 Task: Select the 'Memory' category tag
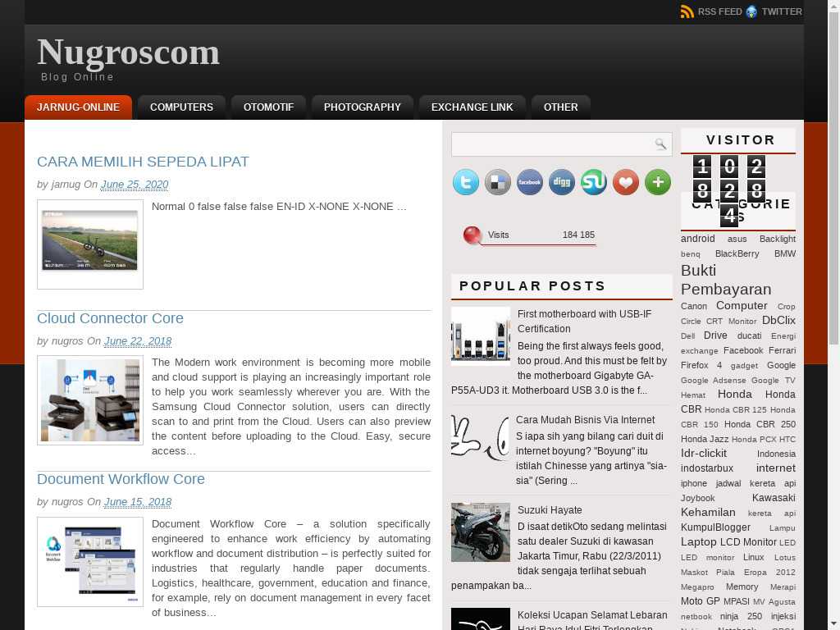coord(742,587)
